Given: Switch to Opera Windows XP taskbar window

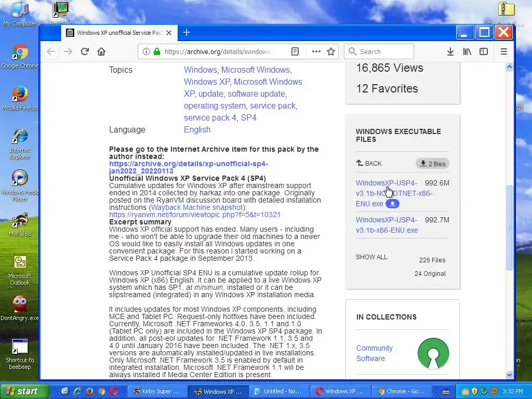Looking at the screenshot, I should click(x=340, y=391).
